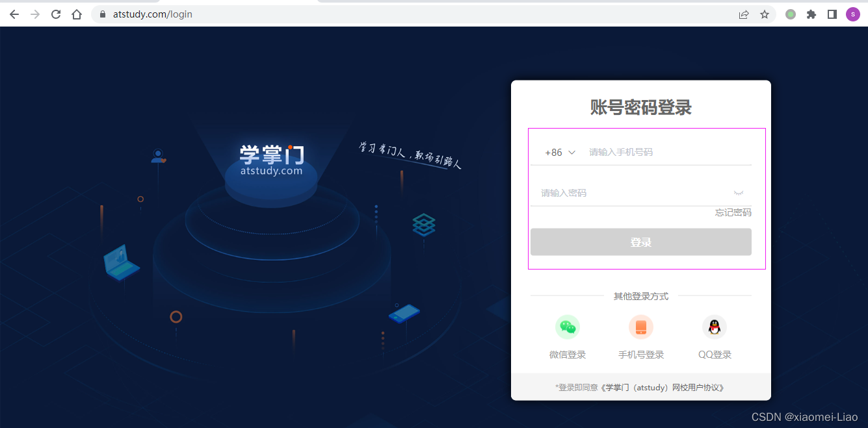The height and width of the screenshot is (428, 868).
Task: Click the lock icon in the address bar
Action: pyautogui.click(x=102, y=14)
